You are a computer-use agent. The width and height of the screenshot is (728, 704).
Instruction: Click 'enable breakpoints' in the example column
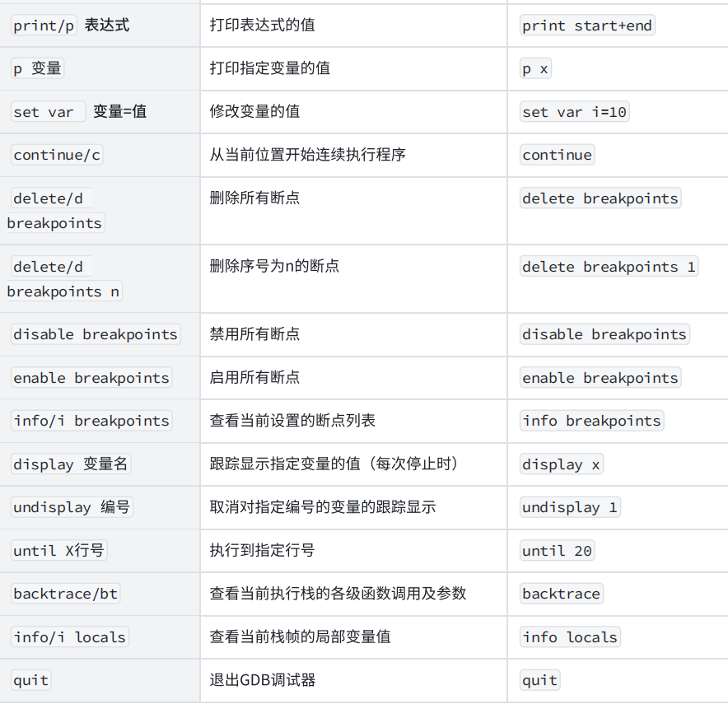coord(600,378)
